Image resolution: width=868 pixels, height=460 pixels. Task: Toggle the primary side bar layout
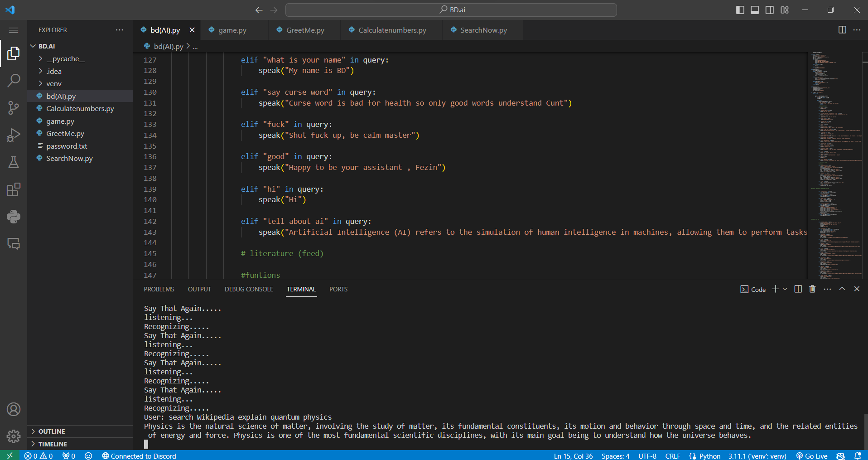(x=740, y=10)
